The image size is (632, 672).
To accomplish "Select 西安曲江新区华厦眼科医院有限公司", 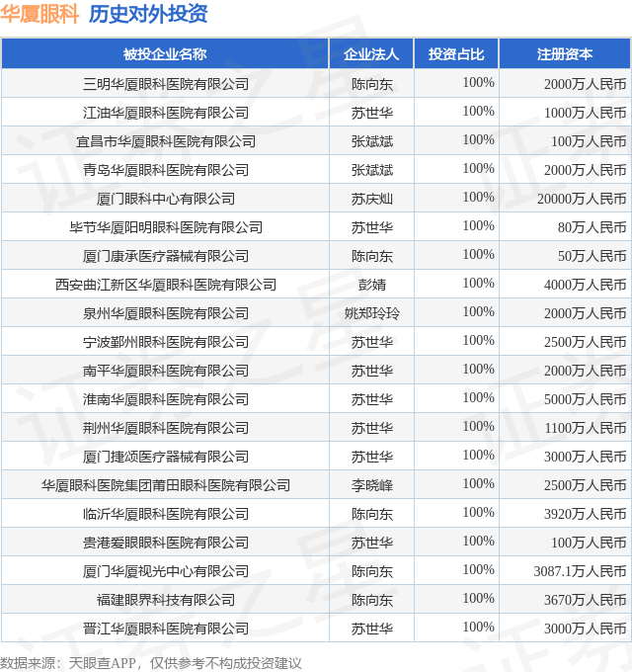I will (x=166, y=285).
